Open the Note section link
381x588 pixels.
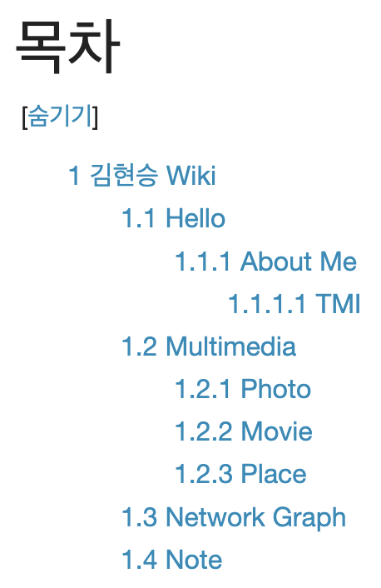(x=172, y=560)
